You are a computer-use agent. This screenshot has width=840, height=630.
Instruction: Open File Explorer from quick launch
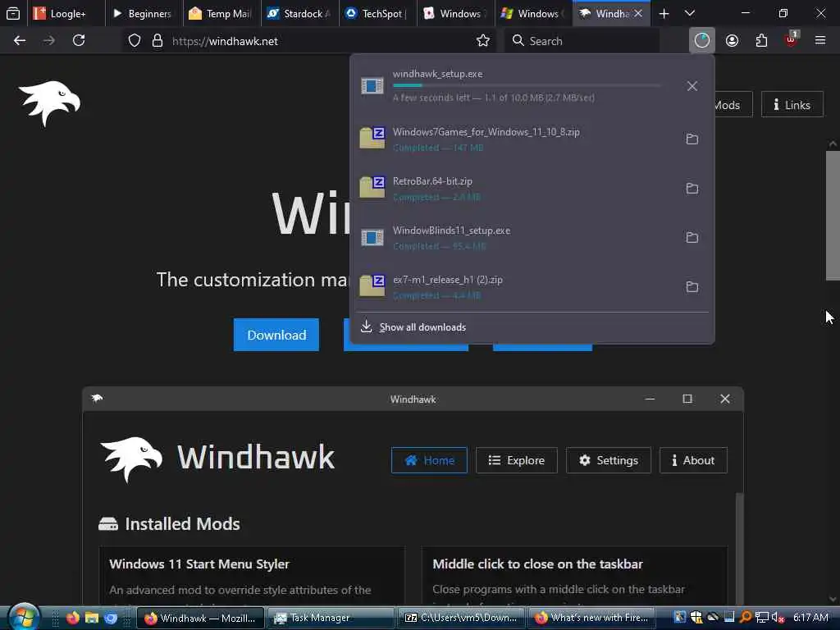(92, 618)
